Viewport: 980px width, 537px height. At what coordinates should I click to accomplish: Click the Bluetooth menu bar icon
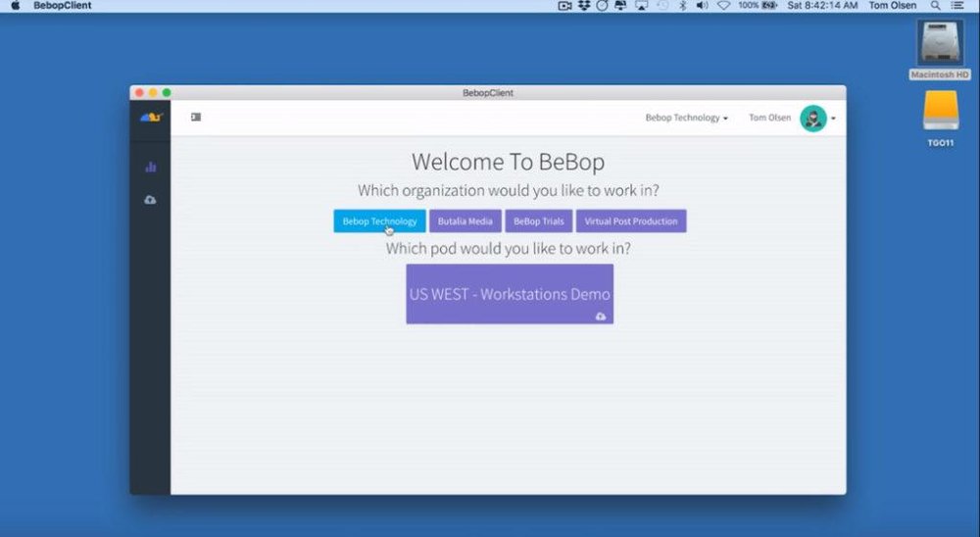[683, 6]
